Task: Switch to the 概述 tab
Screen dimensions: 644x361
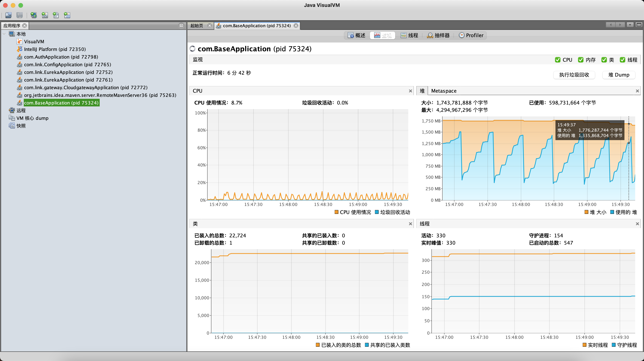Action: pos(357,35)
